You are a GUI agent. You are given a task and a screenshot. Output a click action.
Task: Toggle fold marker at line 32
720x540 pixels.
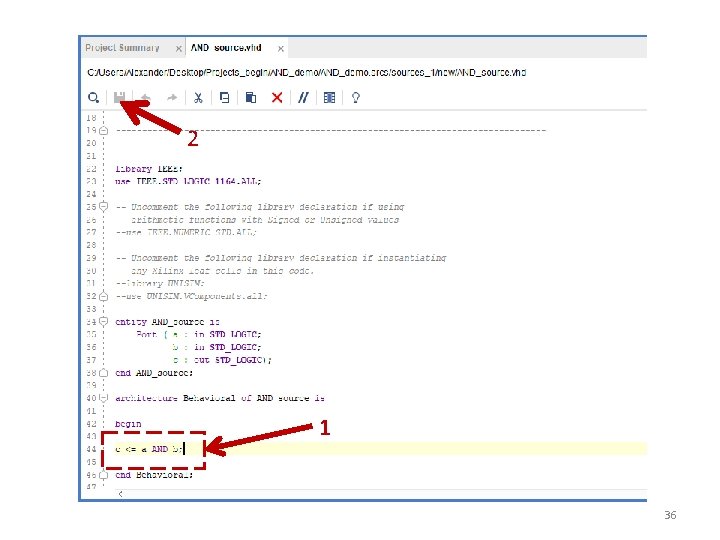pyautogui.click(x=104, y=296)
